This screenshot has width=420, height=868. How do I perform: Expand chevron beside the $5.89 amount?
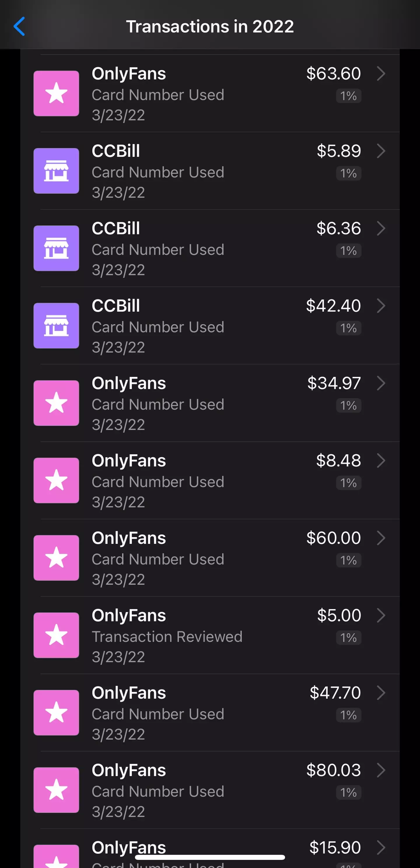[x=381, y=151]
